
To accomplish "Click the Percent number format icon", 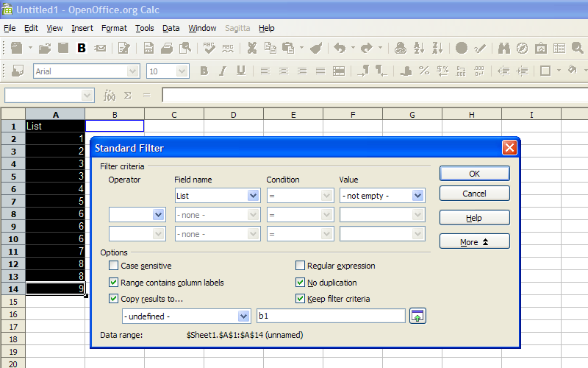I will coord(424,71).
